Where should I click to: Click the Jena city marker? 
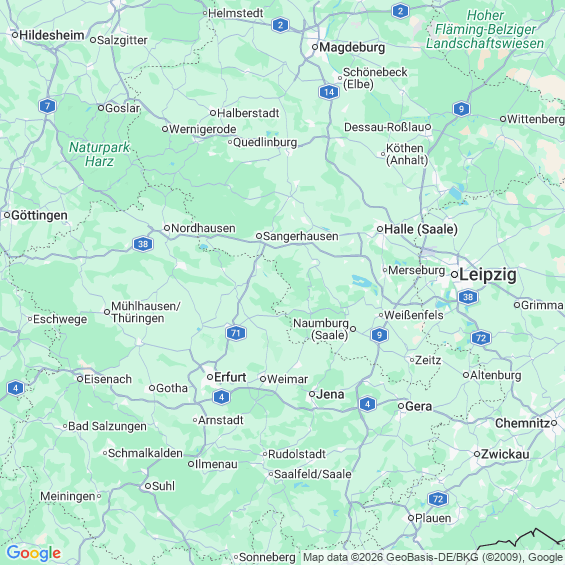click(x=312, y=394)
